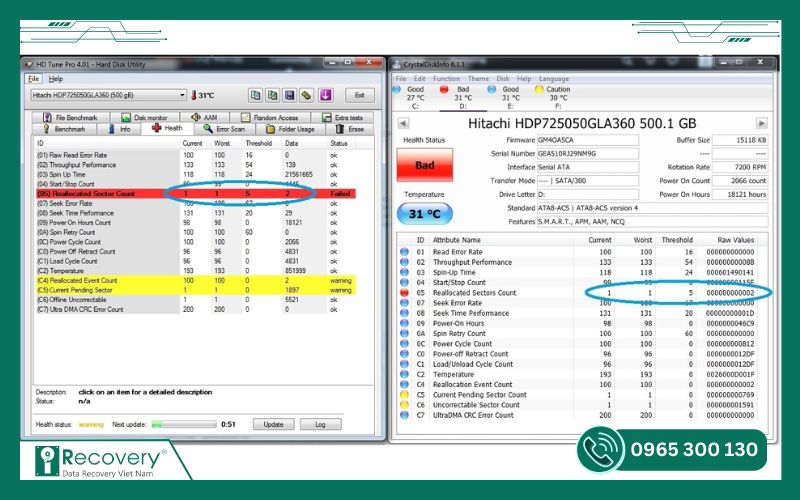Screen dimensions: 800x500
Task: Click the floppy save icon in HD Tune
Action: pyautogui.click(x=290, y=95)
